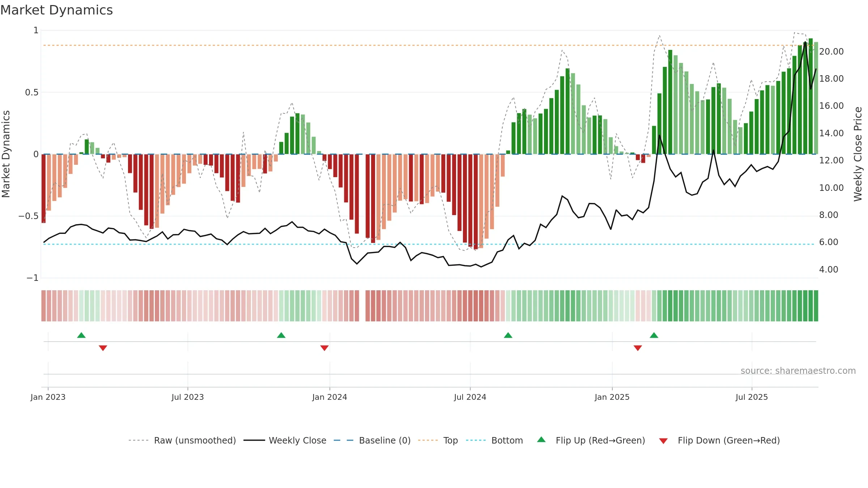
Task: Toggle the Weekly Close legend entry
Action: click(285, 440)
